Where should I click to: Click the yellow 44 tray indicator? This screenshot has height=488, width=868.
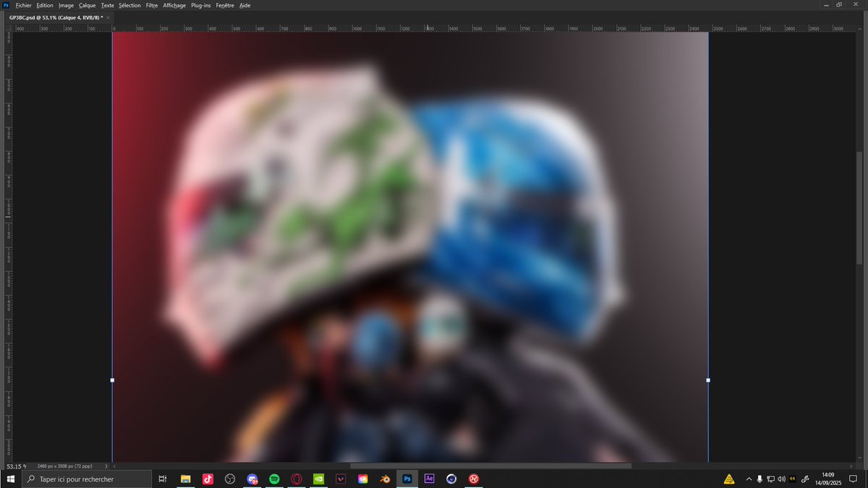[x=792, y=479]
